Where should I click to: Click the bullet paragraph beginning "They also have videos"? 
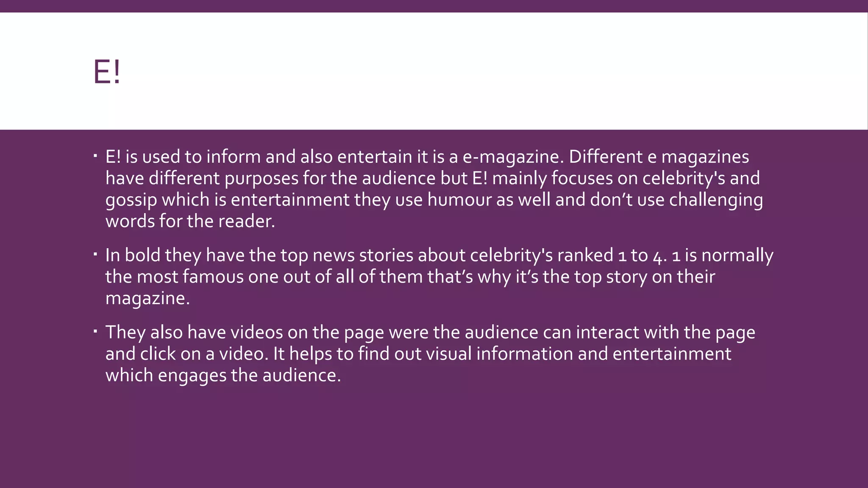click(x=430, y=354)
